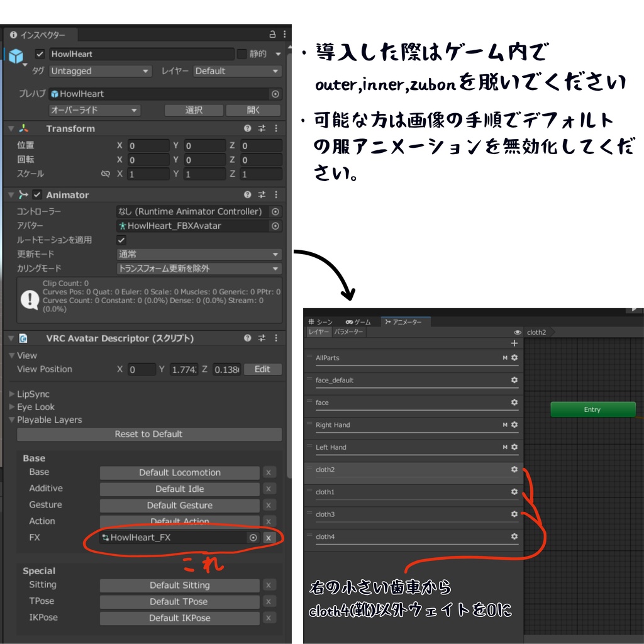Open Transform component help icon
Screen dimensions: 644x644
point(247,128)
